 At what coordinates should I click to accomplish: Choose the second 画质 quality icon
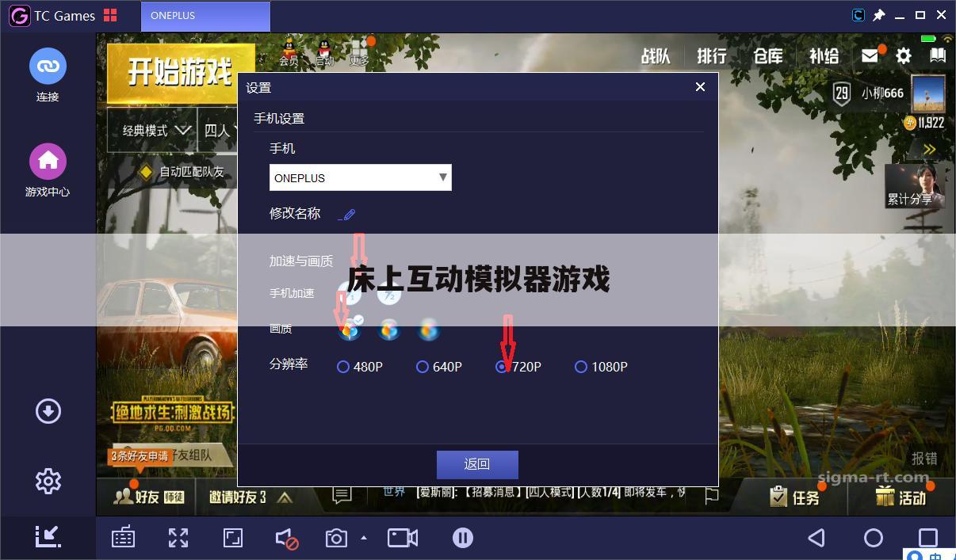388,329
